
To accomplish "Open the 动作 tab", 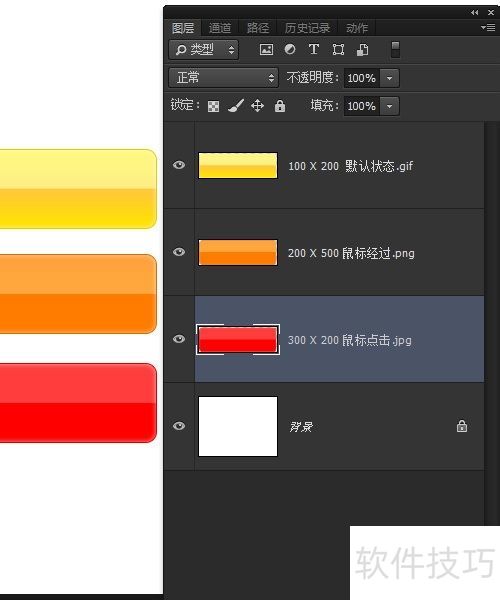I will pyautogui.click(x=357, y=28).
